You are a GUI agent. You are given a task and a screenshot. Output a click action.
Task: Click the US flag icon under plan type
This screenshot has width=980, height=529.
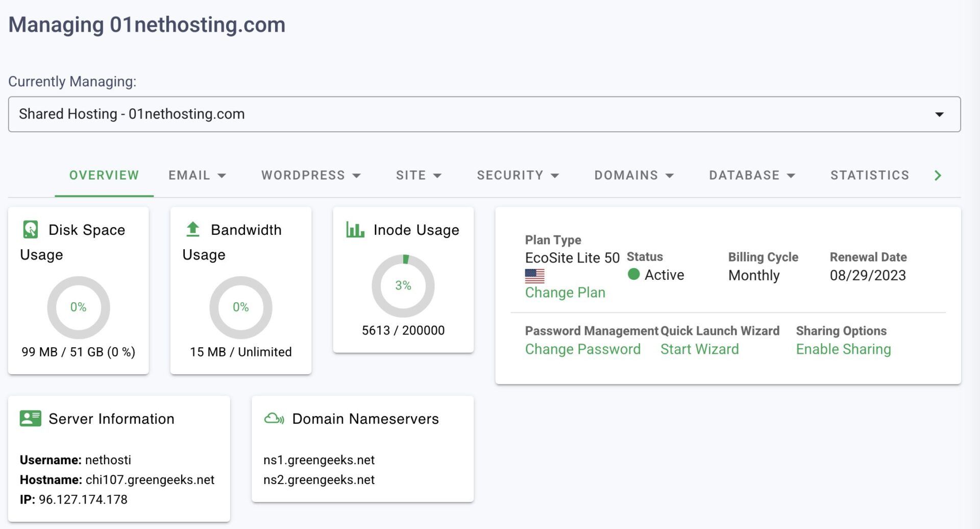pos(534,276)
